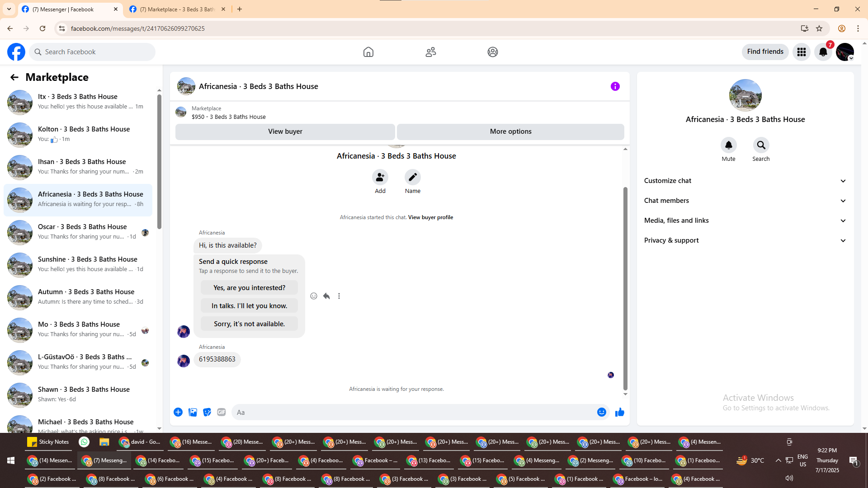
Task: Click Find friends button
Action: pyautogui.click(x=765, y=52)
